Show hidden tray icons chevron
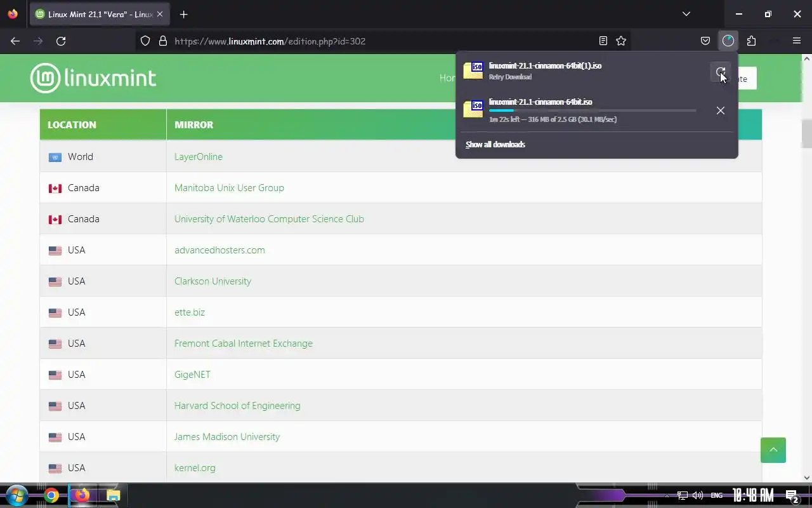This screenshot has width=812, height=508. (667, 495)
